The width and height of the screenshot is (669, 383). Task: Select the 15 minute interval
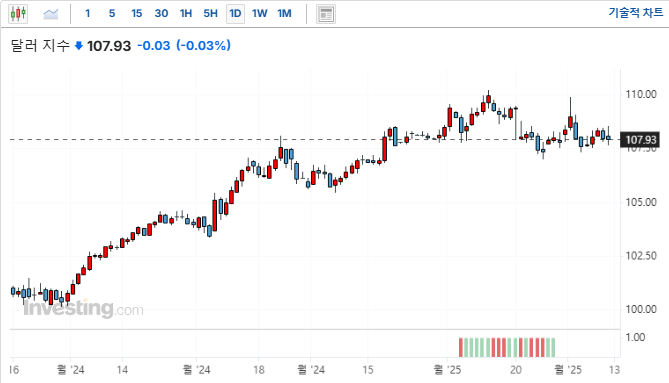click(137, 13)
